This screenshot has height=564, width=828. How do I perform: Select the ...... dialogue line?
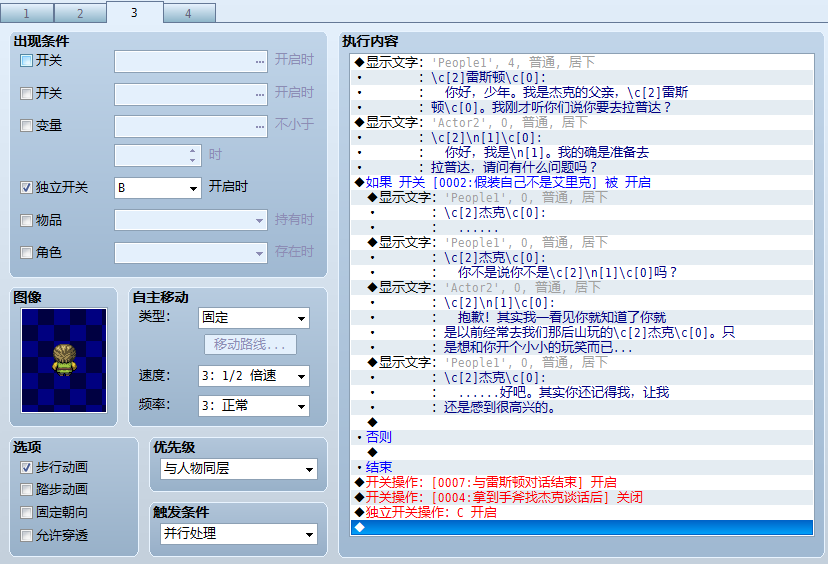(581, 228)
